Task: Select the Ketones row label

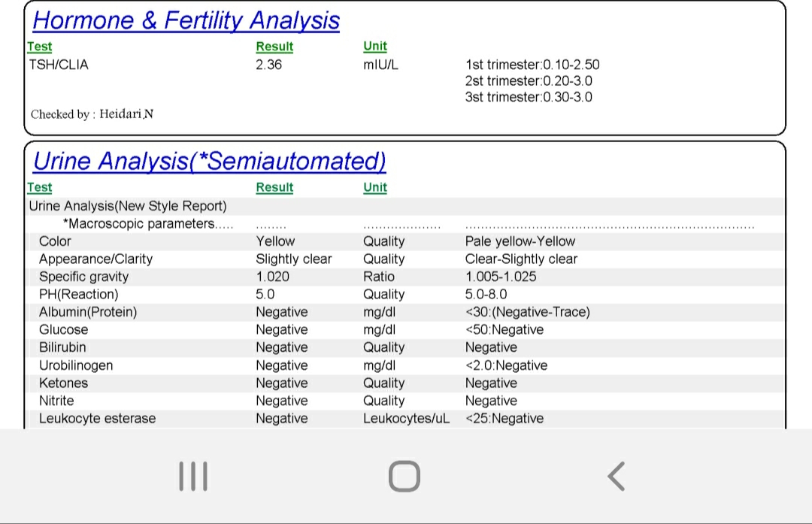Action: (x=64, y=383)
